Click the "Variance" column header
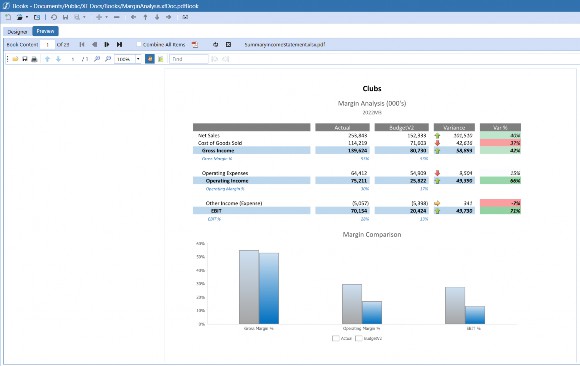 (454, 127)
